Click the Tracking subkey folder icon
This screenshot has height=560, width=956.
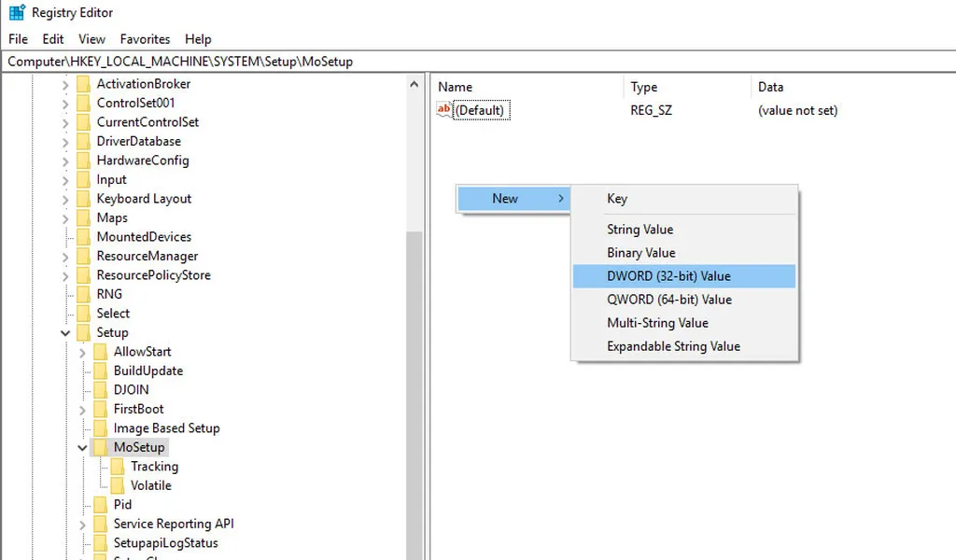click(118, 467)
